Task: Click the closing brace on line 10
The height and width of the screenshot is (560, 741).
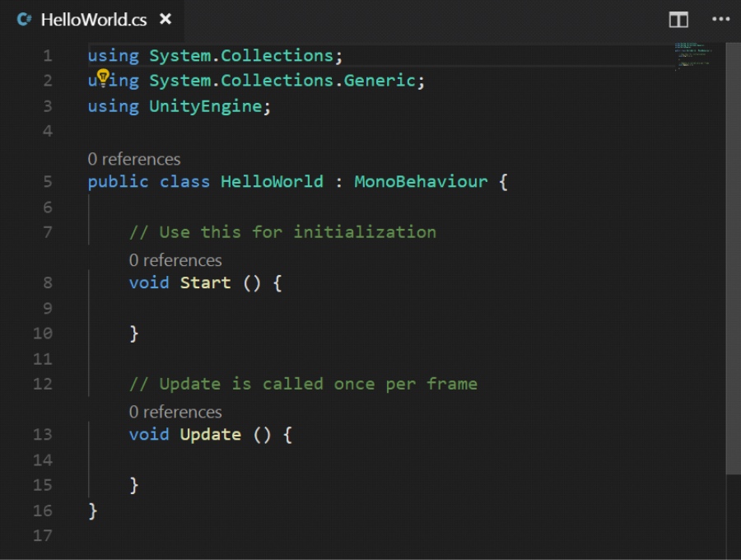Action: coord(133,334)
